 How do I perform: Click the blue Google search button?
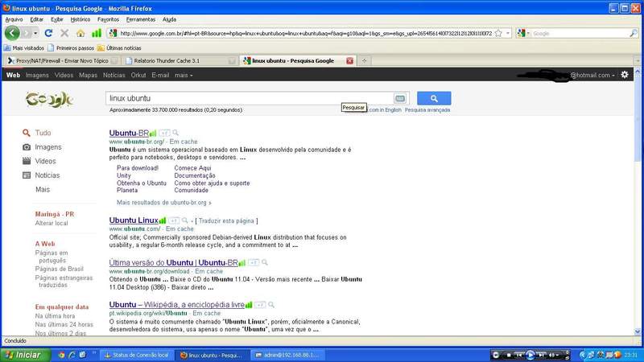coord(434,98)
